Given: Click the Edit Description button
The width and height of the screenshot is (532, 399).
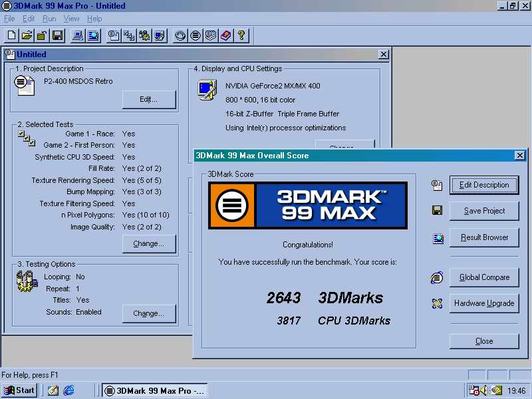Looking at the screenshot, I should tap(484, 185).
